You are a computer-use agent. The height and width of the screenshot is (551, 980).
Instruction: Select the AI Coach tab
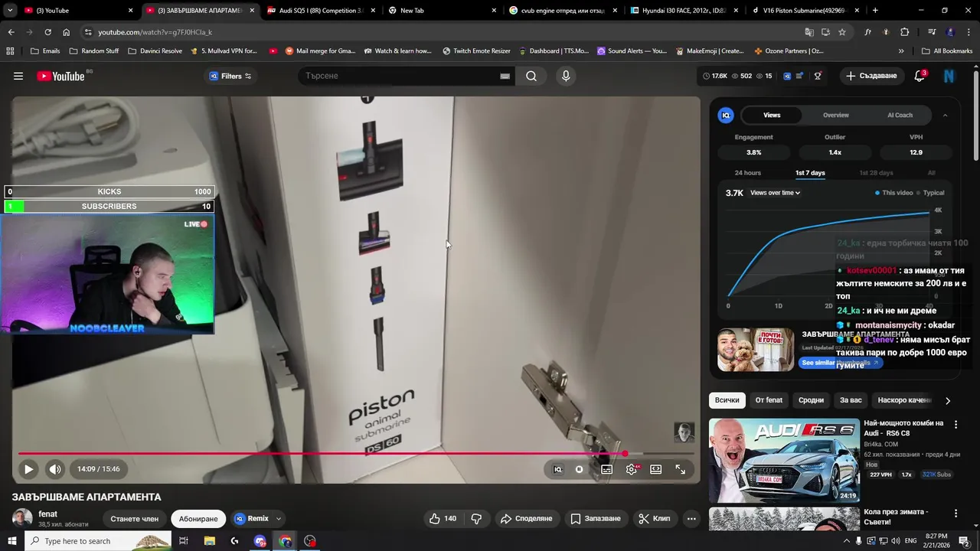coord(900,115)
